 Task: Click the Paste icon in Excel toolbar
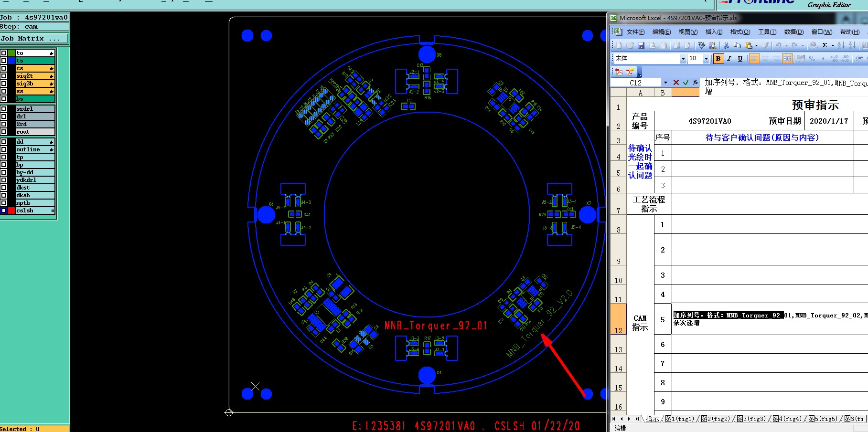[749, 45]
